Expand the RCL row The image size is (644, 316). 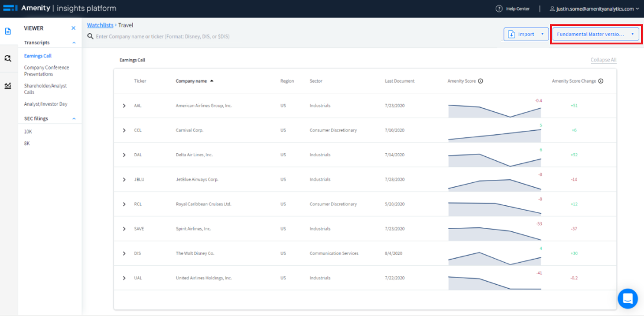point(124,204)
